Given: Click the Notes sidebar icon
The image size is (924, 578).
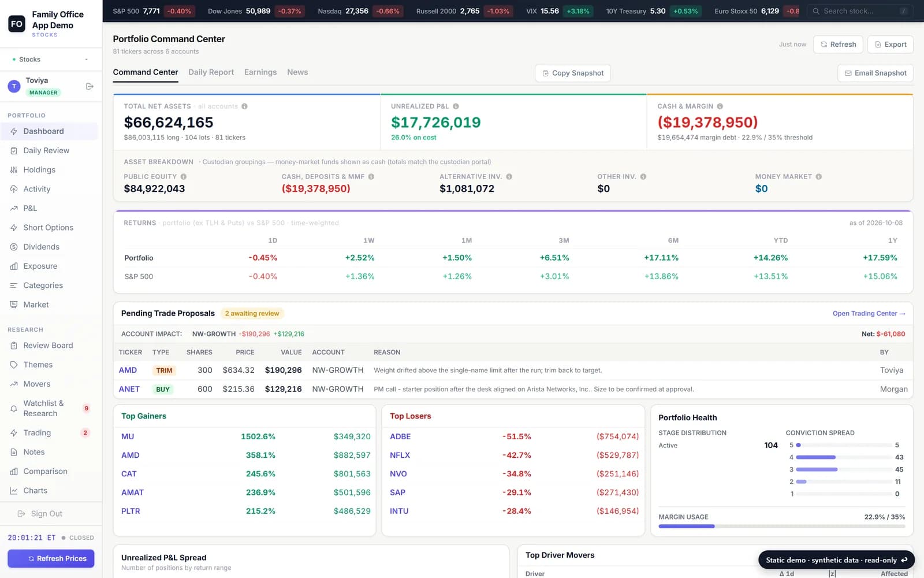Looking at the screenshot, I should (14, 452).
